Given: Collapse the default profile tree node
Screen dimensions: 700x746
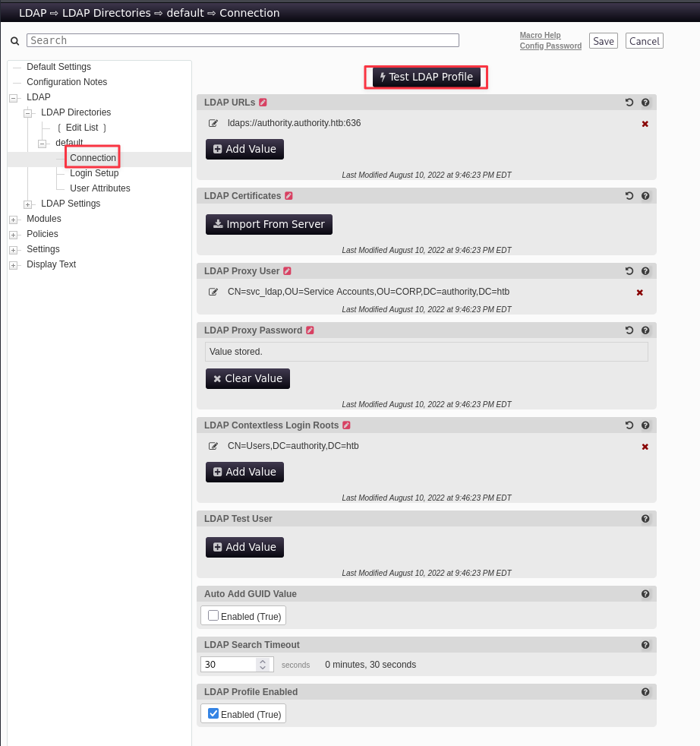Looking at the screenshot, I should (x=42, y=144).
